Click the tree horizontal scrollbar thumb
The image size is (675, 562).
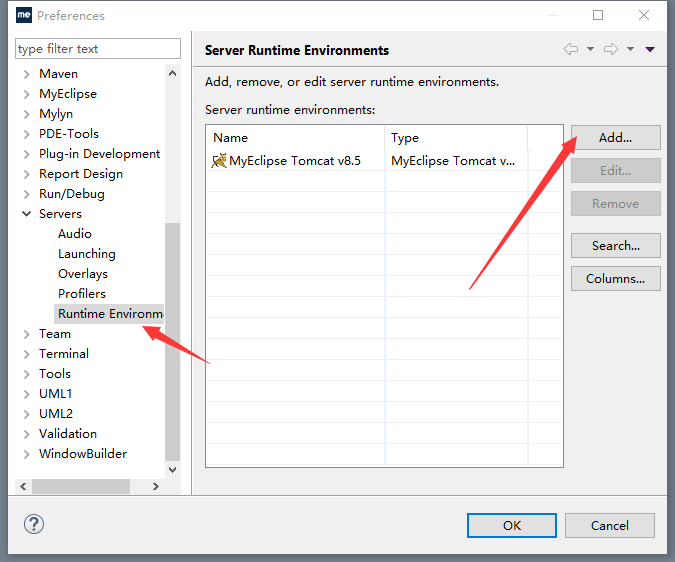coord(81,486)
